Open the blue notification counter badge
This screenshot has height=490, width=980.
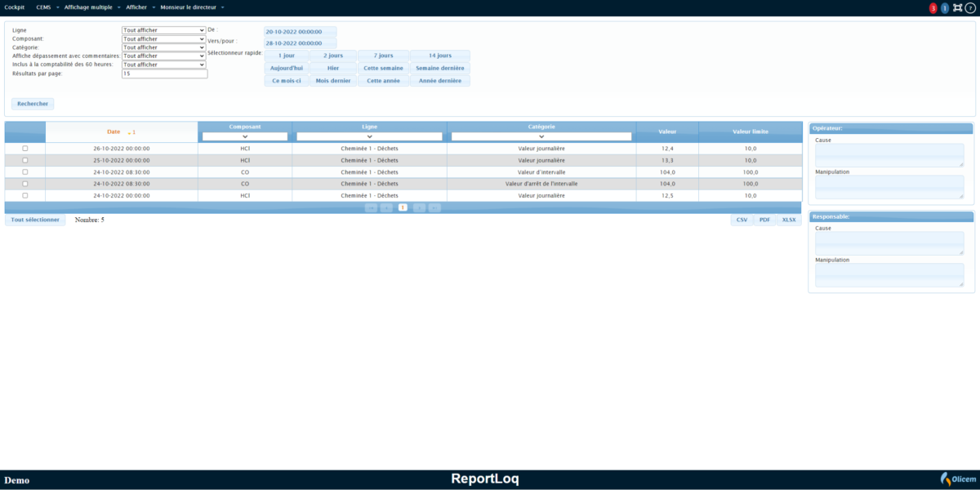pos(945,8)
